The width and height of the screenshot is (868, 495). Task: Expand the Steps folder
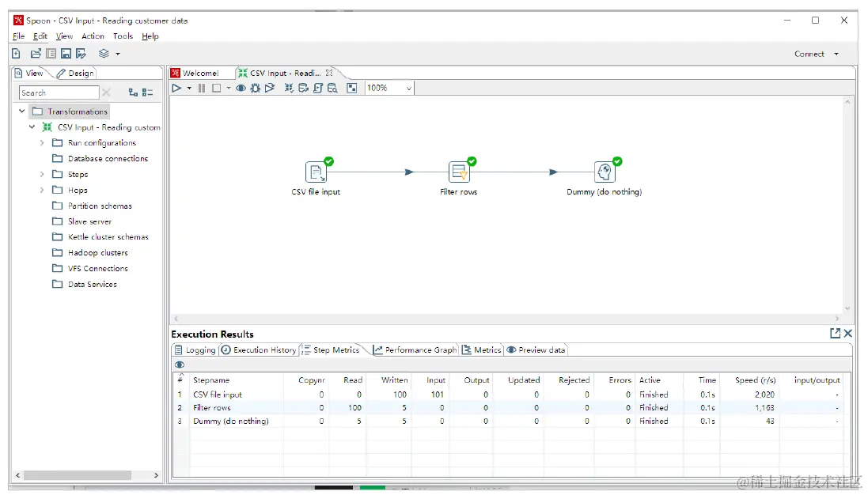tap(41, 174)
